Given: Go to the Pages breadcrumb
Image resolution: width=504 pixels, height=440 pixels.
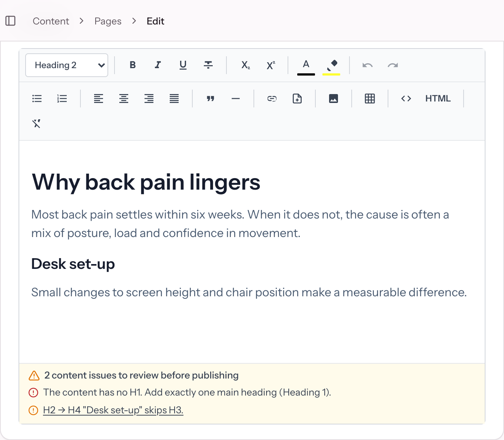Looking at the screenshot, I should pyautogui.click(x=108, y=21).
